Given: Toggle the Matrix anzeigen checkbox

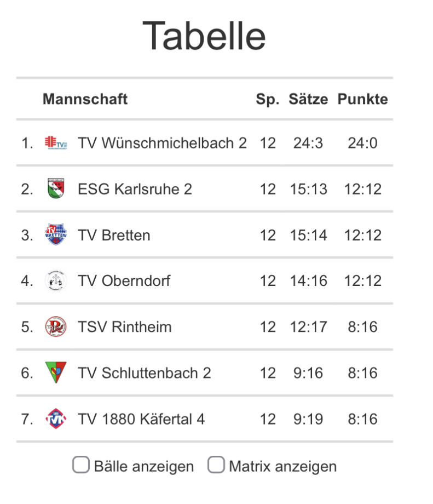Looking at the screenshot, I should point(216,465).
